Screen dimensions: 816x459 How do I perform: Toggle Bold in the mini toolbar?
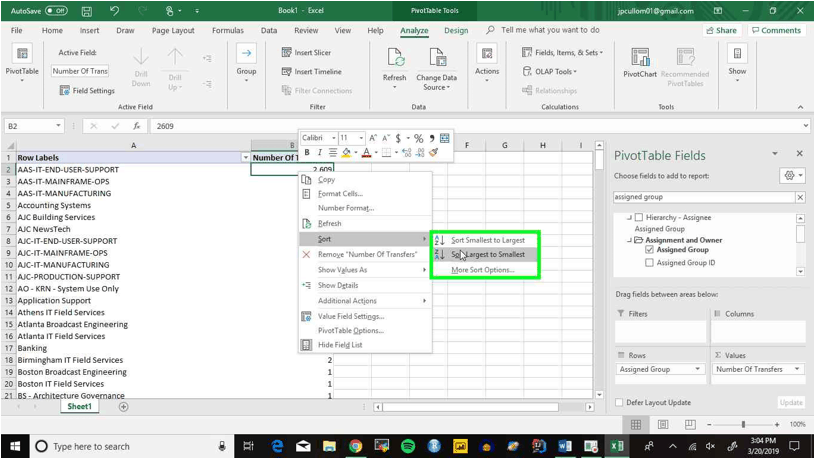point(307,152)
